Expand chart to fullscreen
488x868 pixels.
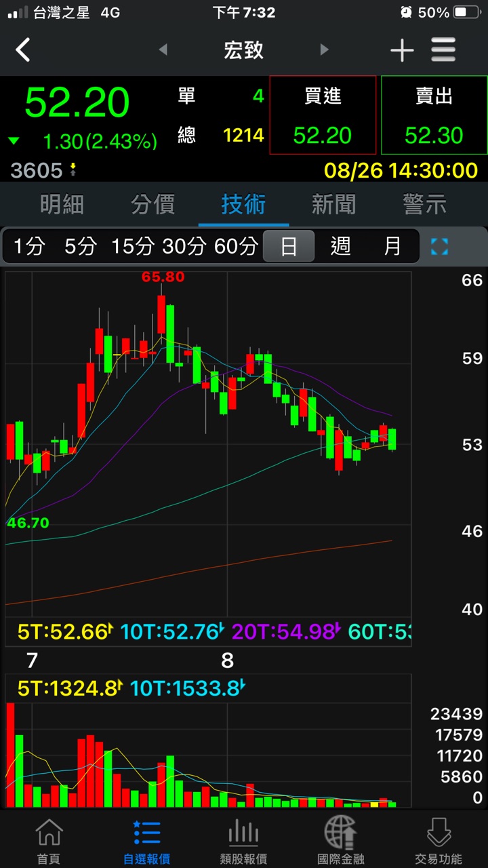click(x=439, y=246)
